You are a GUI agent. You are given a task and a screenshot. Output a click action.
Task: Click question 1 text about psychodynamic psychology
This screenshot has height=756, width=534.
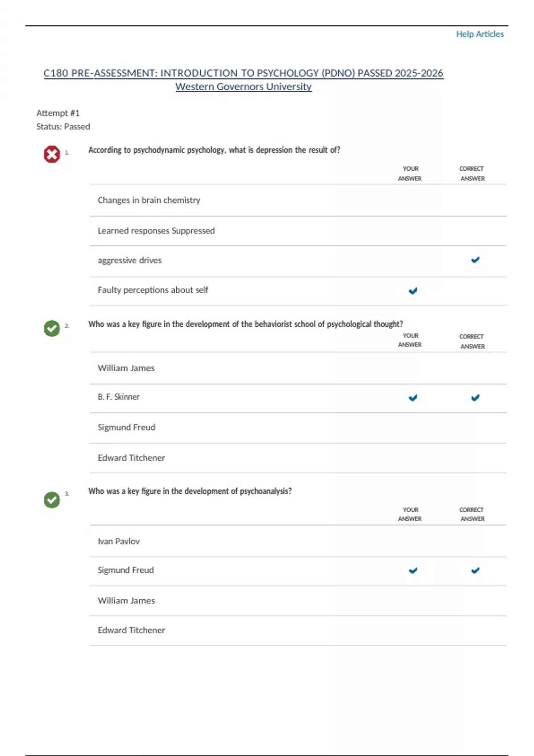tap(214, 150)
